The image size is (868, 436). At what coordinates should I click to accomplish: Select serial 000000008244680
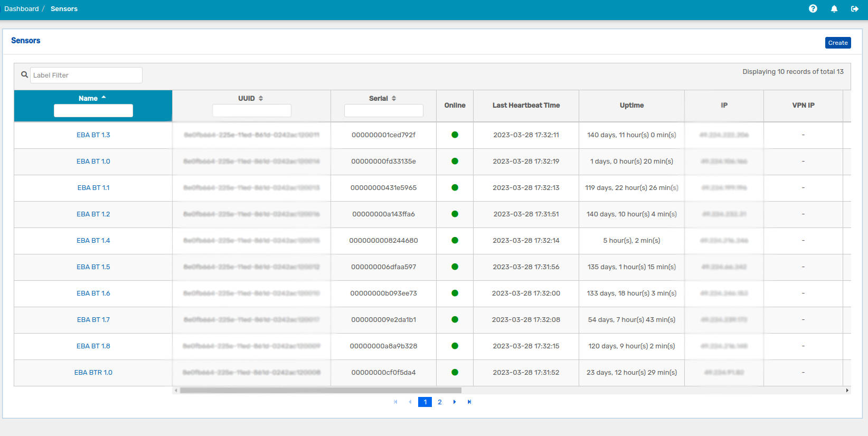[x=384, y=241]
